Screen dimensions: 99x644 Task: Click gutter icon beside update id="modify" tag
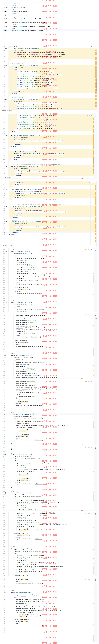tap(6, 49)
